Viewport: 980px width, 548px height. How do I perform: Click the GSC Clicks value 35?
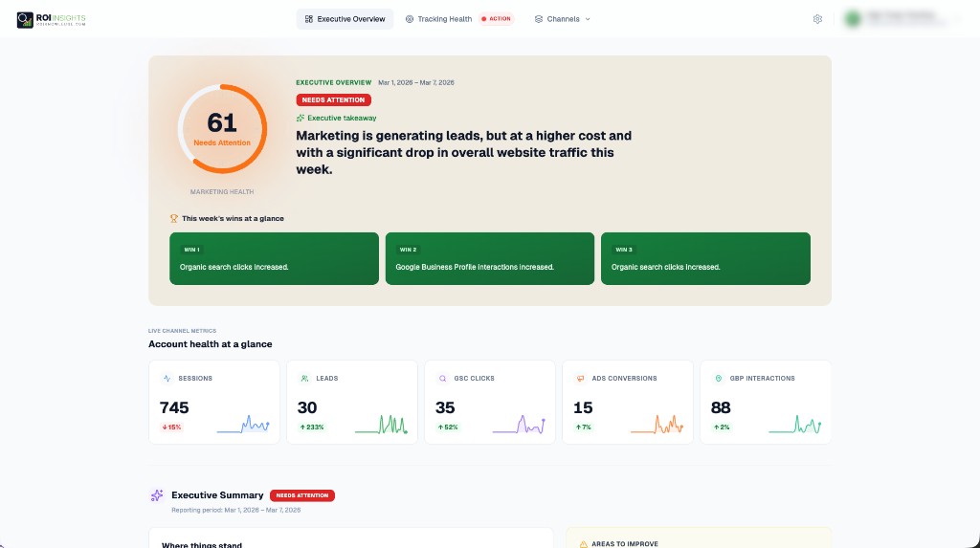(x=445, y=407)
